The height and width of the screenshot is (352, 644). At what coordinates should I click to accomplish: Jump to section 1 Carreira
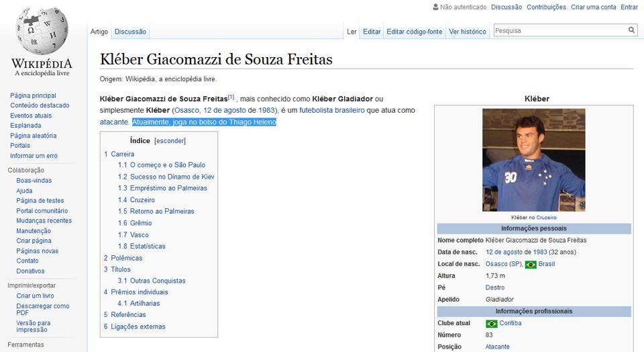119,155
